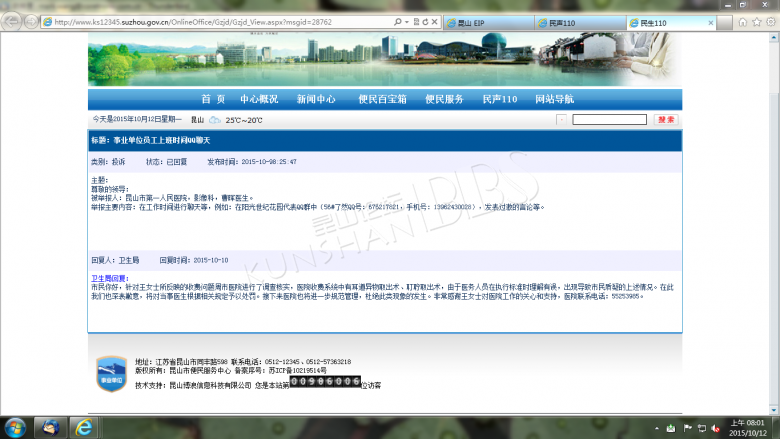Click the blue shield emblem in the footer
780x439 pixels.
tap(111, 371)
